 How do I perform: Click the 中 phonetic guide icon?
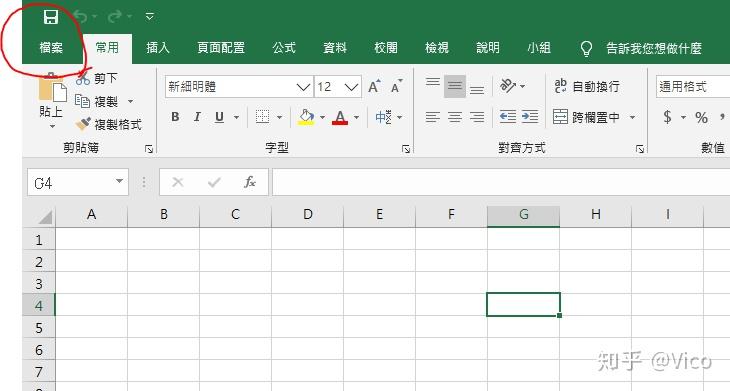click(384, 117)
